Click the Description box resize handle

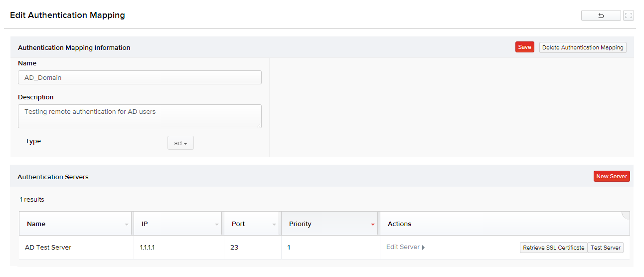pos(259,125)
